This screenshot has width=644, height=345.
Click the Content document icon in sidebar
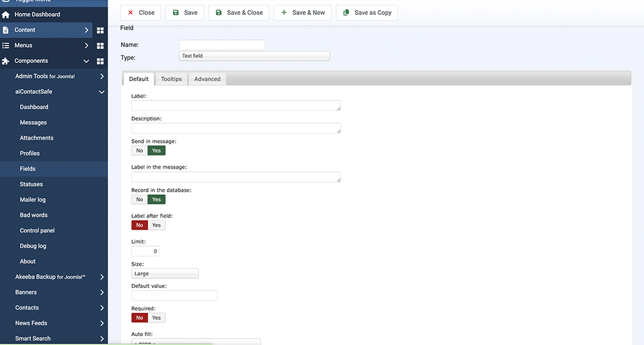pos(5,30)
